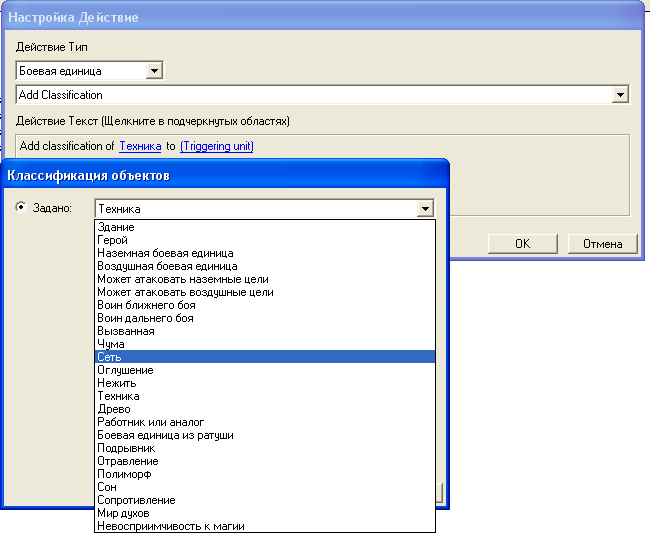Choose Сон classification
This screenshot has height=539, width=650.
[265, 487]
